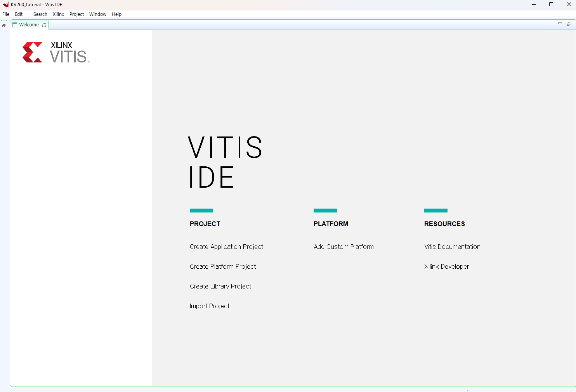This screenshot has height=392, width=576.
Task: Open Vitis Documentation link
Action: [452, 247]
